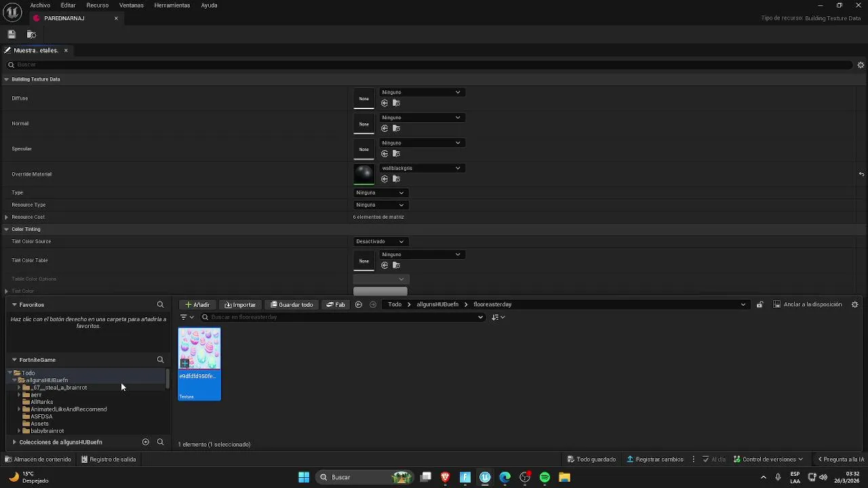This screenshot has width=868, height=488.
Task: Open Type Ninguna dropdown
Action: click(380, 192)
